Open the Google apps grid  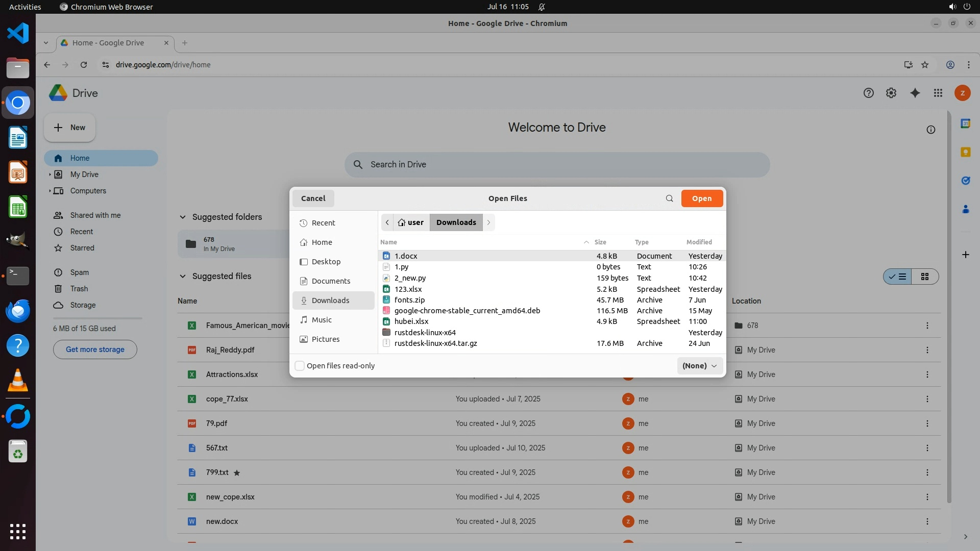point(938,93)
